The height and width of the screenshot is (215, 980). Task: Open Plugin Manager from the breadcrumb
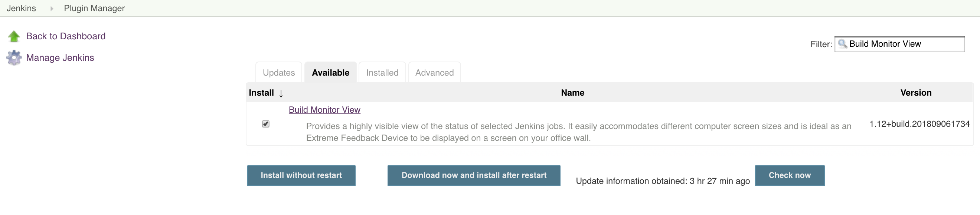click(94, 8)
